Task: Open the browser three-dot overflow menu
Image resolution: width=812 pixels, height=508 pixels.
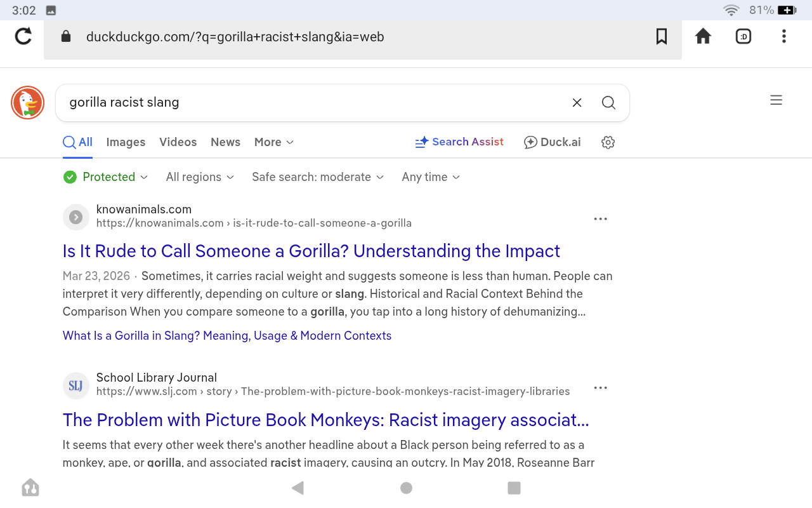Action: tap(783, 37)
